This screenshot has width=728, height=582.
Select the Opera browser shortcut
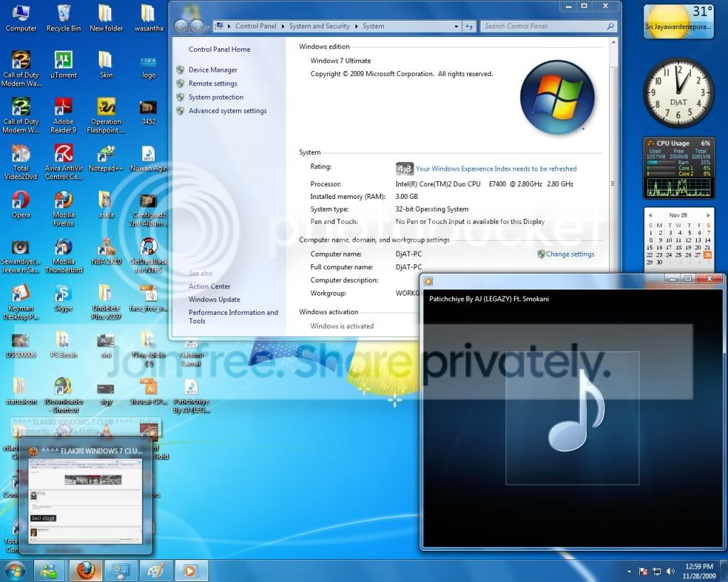point(21,205)
